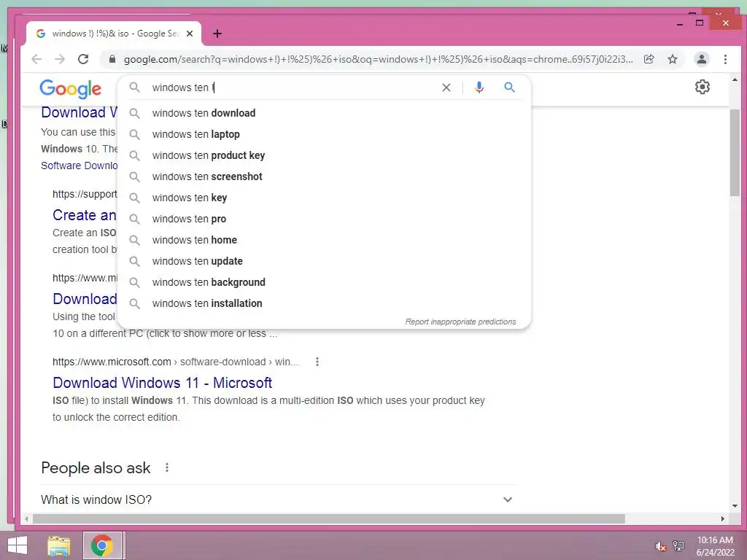Close the Google Search tab
The width and height of the screenshot is (747, 560).
190,34
